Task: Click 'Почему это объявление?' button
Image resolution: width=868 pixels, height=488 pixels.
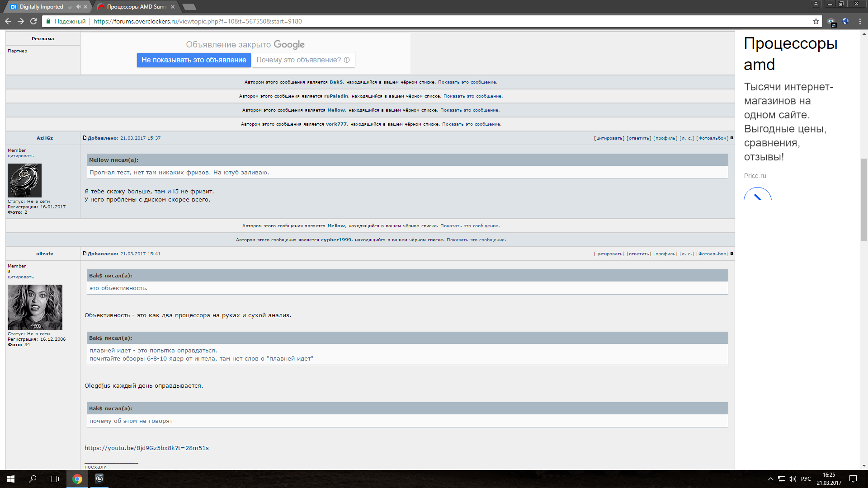Action: click(x=303, y=60)
